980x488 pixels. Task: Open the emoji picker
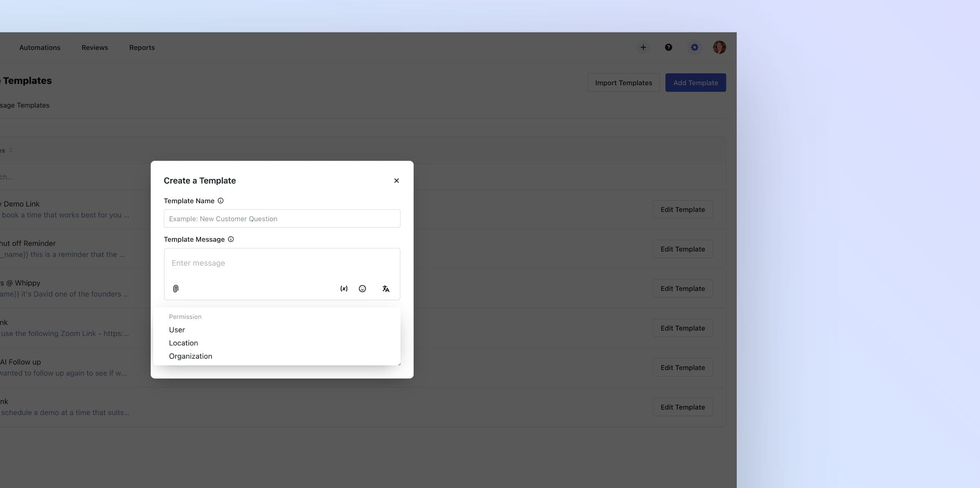[x=362, y=288]
